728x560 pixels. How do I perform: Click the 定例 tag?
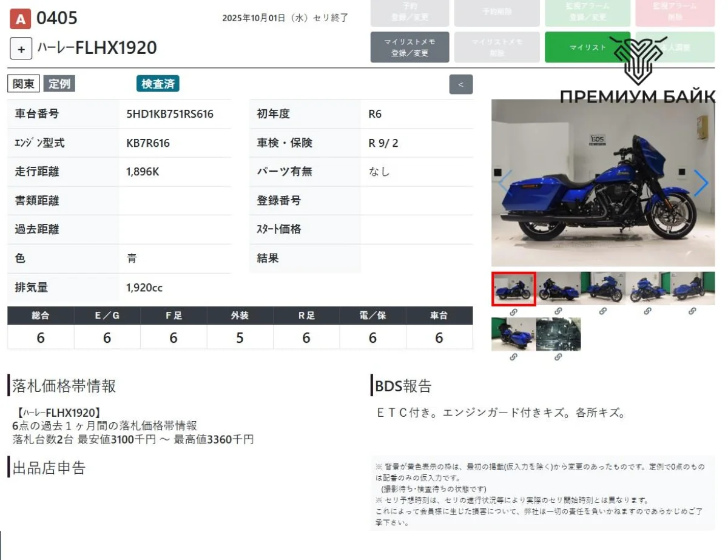[x=59, y=84]
